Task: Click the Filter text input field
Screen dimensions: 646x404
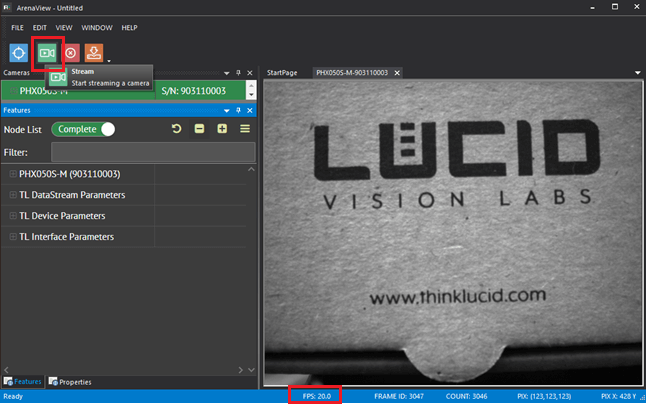Action: tap(152, 152)
